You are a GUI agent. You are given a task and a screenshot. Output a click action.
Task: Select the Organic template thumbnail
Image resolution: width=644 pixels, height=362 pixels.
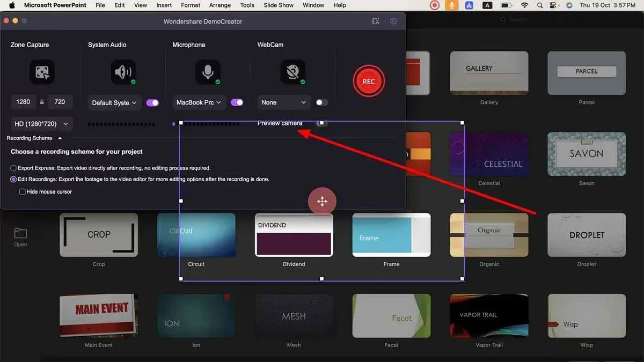tap(489, 235)
